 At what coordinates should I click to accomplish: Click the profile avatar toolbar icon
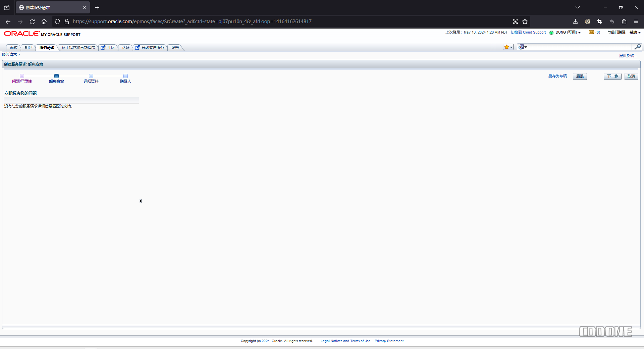tap(588, 21)
